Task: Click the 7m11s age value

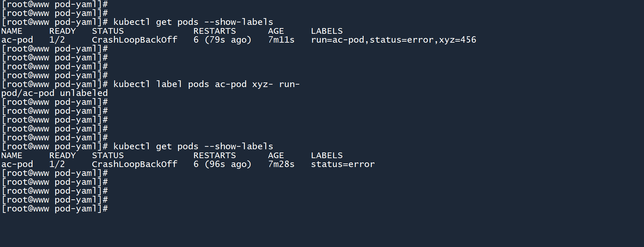Action: [281, 40]
